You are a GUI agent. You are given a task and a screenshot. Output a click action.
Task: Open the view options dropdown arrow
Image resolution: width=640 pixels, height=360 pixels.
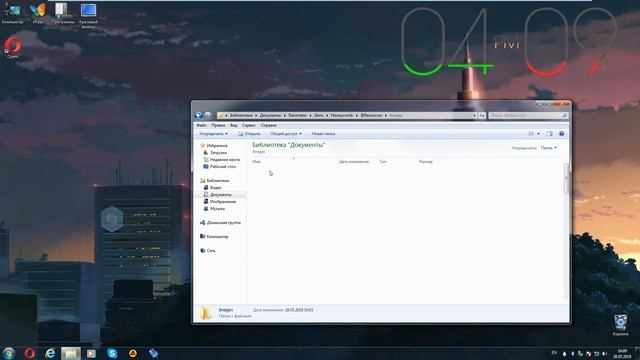pyautogui.click(x=538, y=134)
